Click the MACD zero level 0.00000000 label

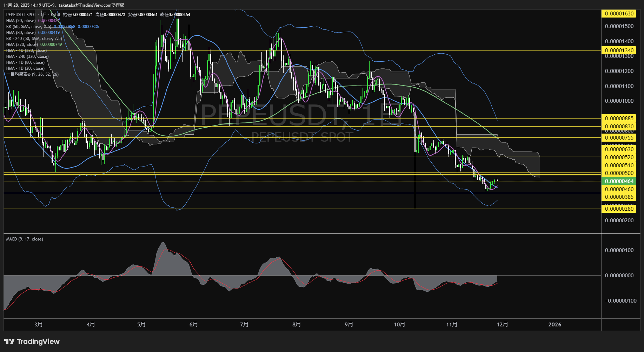pyautogui.click(x=619, y=276)
